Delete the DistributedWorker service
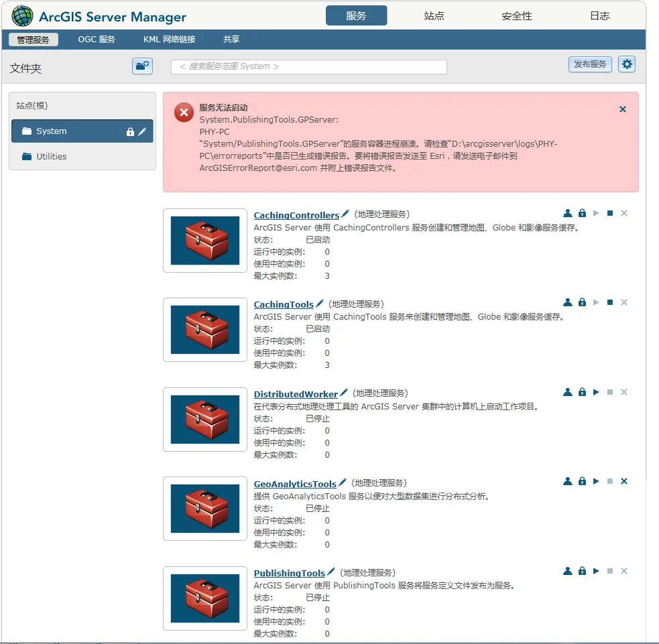659x644 pixels. click(624, 392)
